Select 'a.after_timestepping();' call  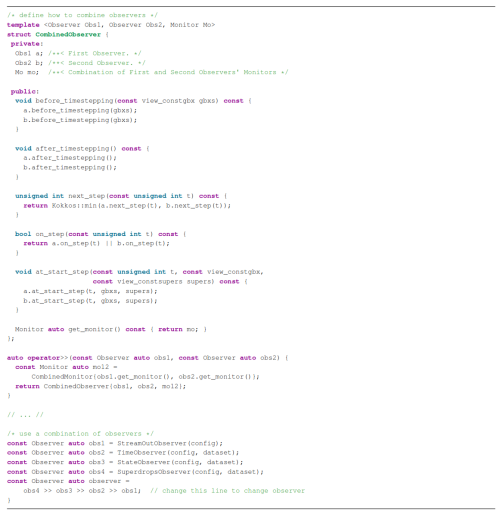pyautogui.click(x=70, y=158)
